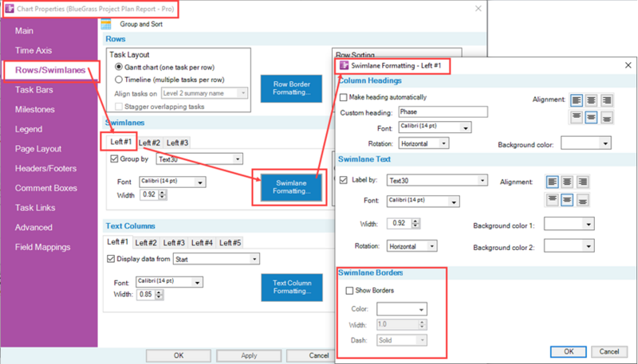Select top vertical alignment under Column Headings
Viewport: 638px width, 364px height.
coord(576,117)
